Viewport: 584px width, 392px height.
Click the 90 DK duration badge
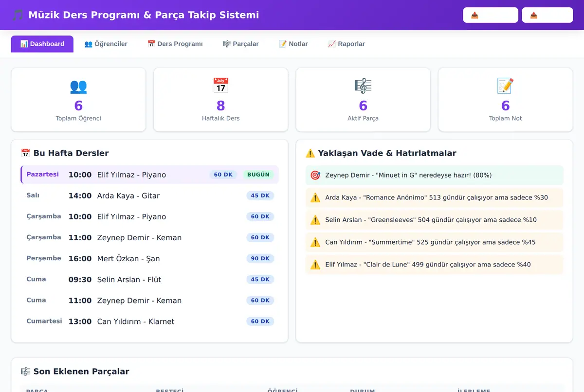pos(260,258)
